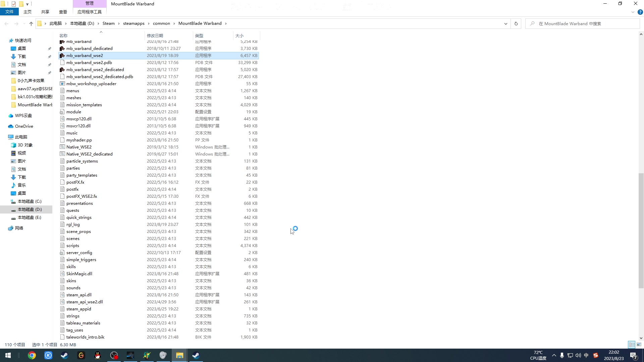Click the volume speaker tray icon
Image resolution: width=644 pixels, height=362 pixels.
tap(578, 356)
